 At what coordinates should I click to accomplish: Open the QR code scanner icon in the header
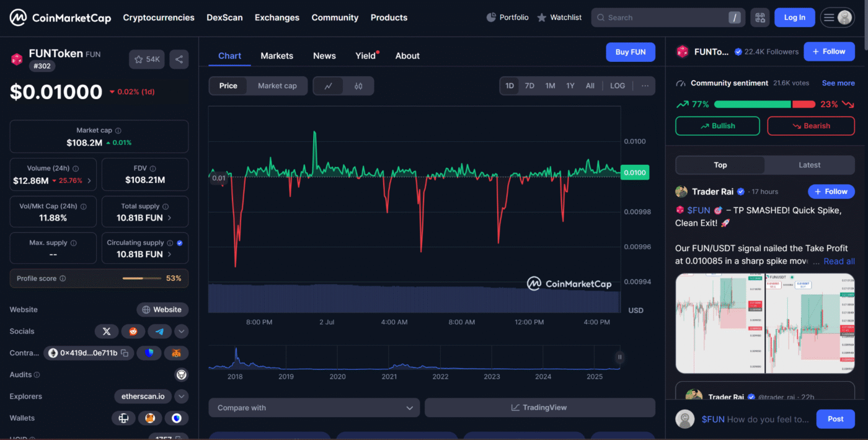(759, 17)
